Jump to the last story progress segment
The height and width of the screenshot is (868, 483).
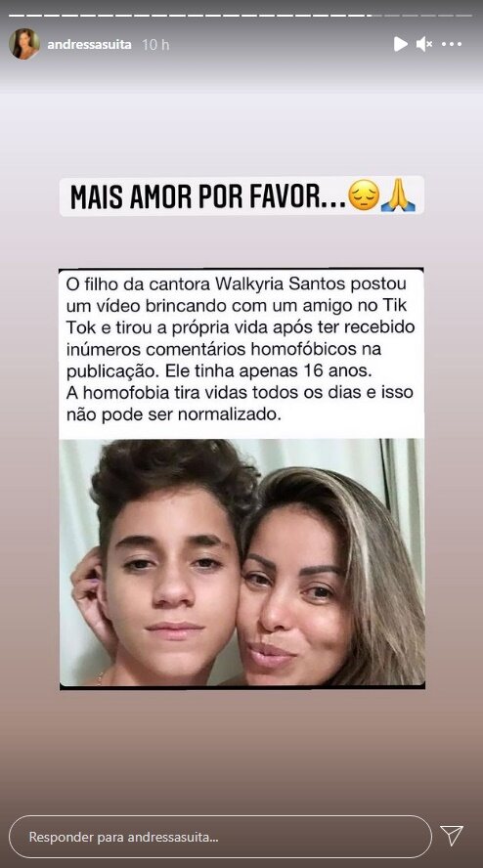[464, 16]
